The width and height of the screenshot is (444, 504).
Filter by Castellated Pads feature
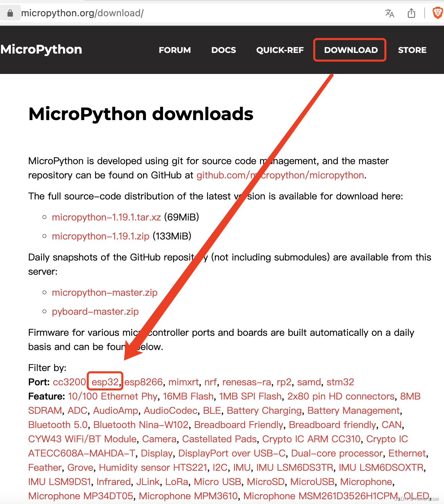[x=219, y=439]
